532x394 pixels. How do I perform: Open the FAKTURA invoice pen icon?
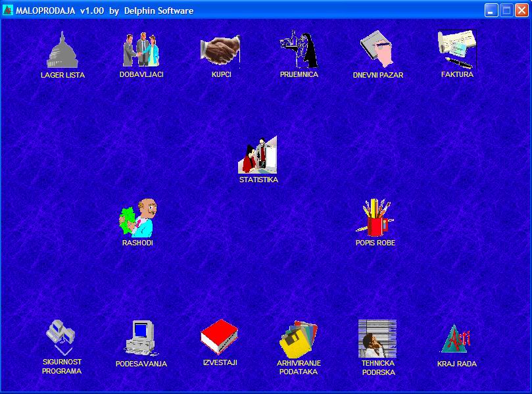click(457, 49)
